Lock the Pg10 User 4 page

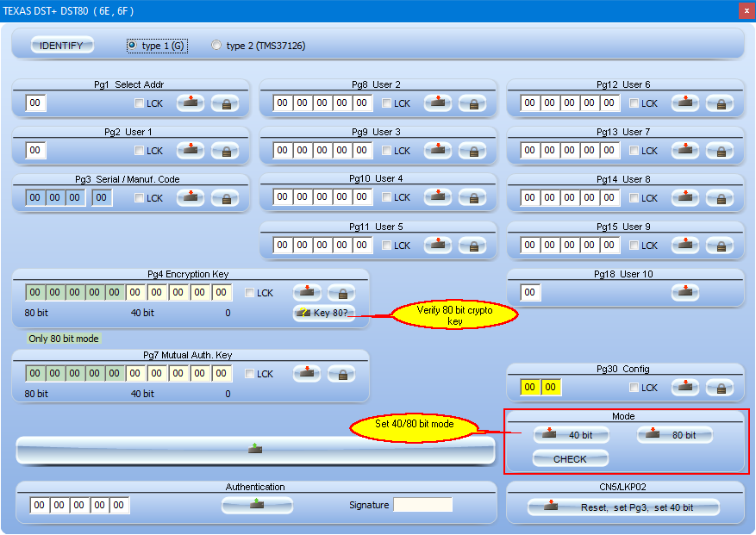(x=473, y=197)
